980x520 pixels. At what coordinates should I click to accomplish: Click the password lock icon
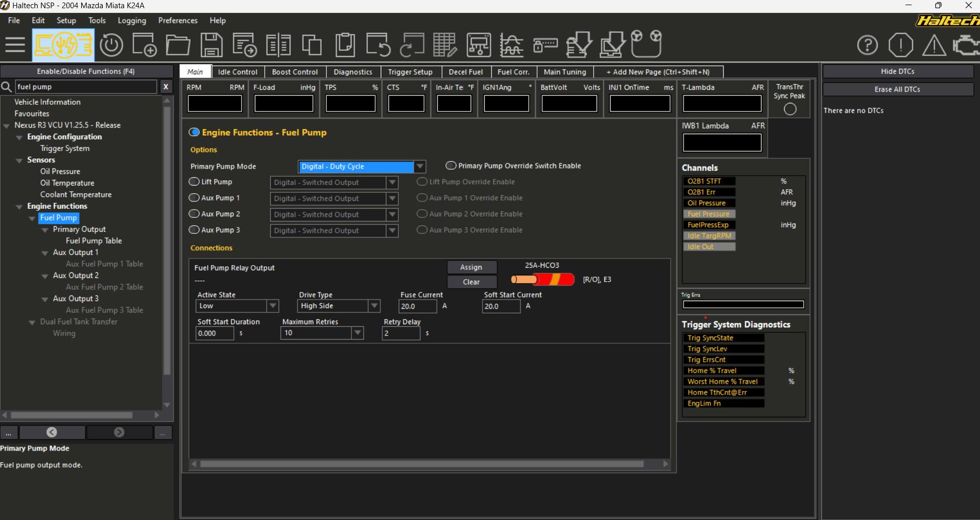click(545, 45)
